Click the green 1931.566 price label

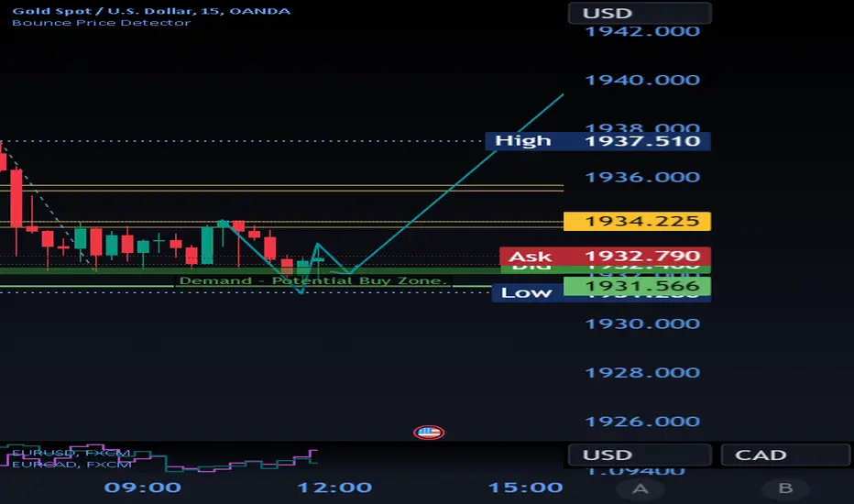click(637, 286)
